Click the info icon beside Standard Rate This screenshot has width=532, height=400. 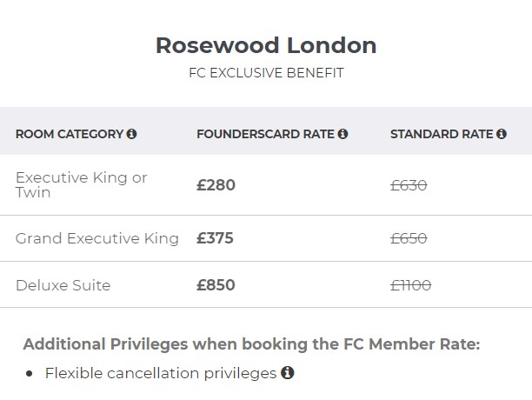[x=502, y=134]
